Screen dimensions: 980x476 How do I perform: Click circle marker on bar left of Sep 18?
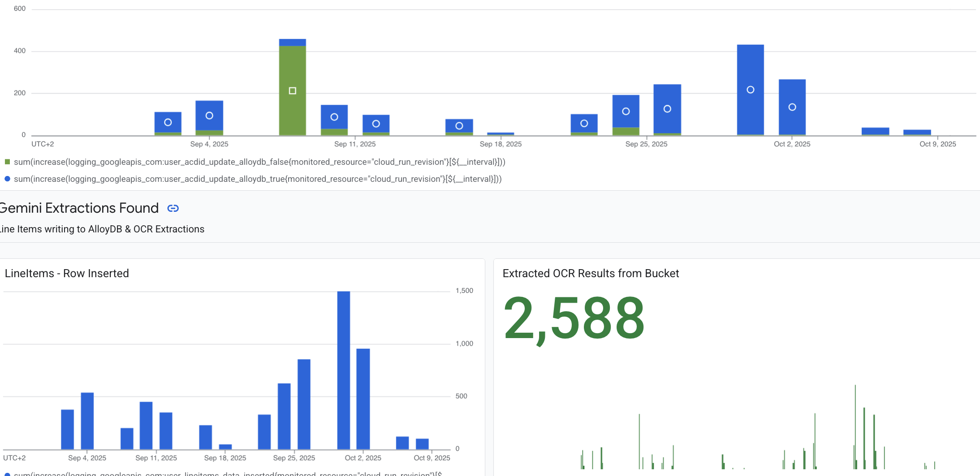[x=459, y=126]
